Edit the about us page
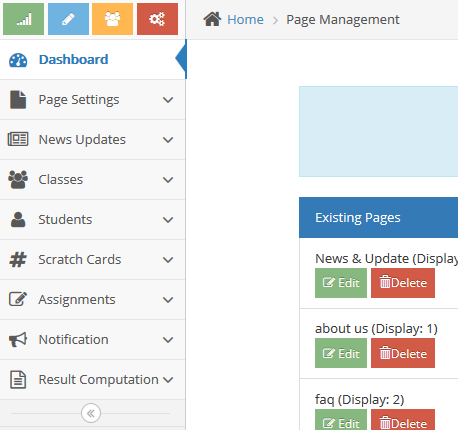The width and height of the screenshot is (458, 430). tap(341, 353)
